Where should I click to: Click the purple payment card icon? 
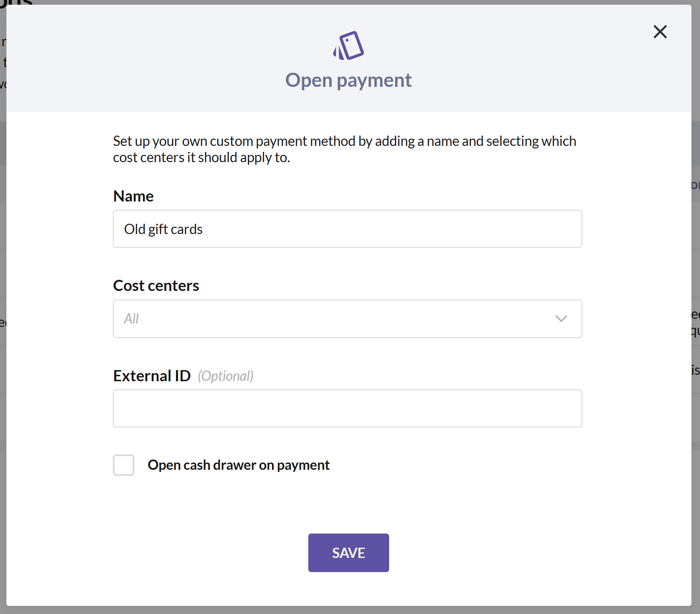pos(349,45)
